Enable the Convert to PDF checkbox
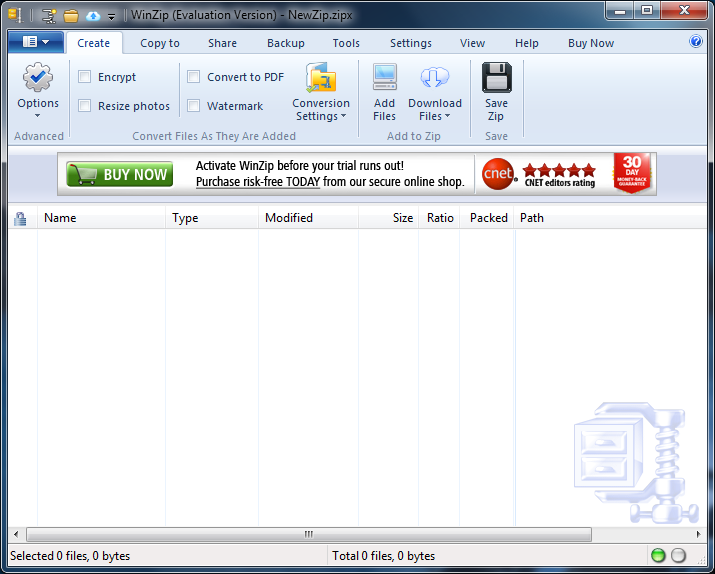The image size is (715, 574). coord(193,77)
